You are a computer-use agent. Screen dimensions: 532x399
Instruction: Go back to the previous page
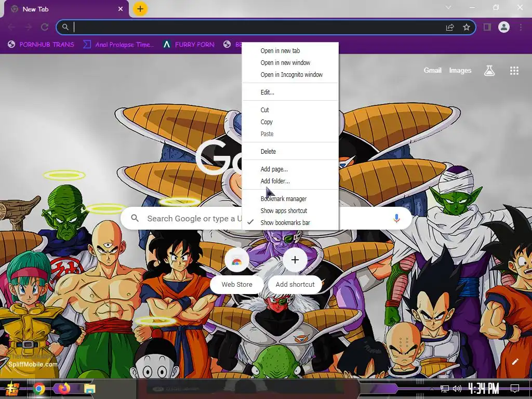[x=11, y=27]
